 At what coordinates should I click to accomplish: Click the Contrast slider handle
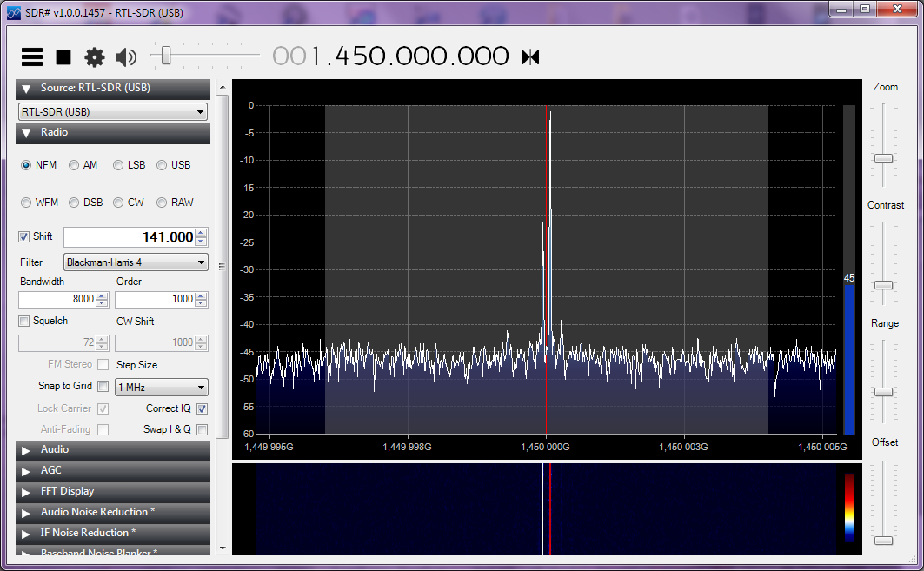pos(883,285)
